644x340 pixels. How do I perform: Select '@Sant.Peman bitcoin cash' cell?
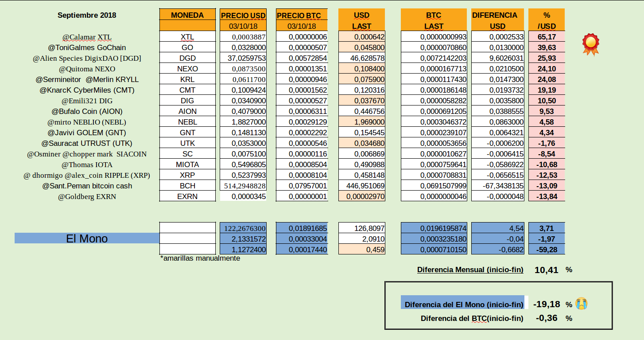[87, 186]
